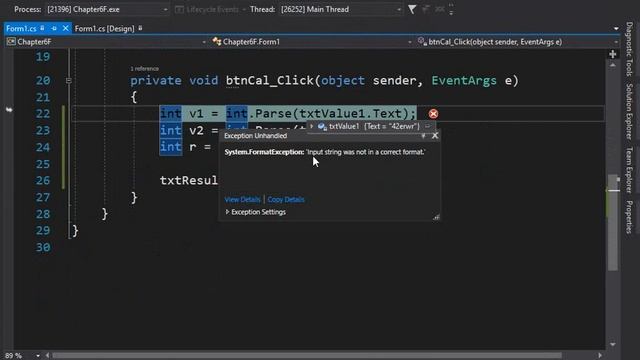Click line number 22
Viewport: 640px width, 360px height.
(x=43, y=113)
